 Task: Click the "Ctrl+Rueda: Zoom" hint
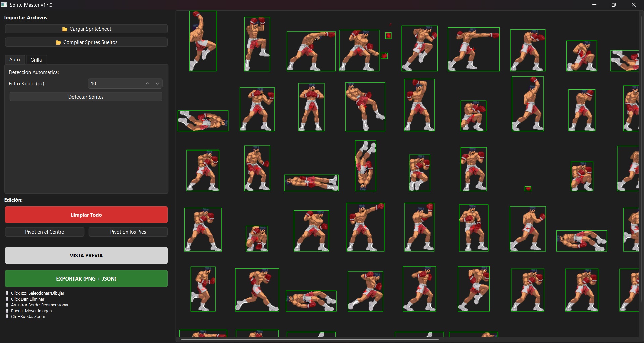click(28, 317)
